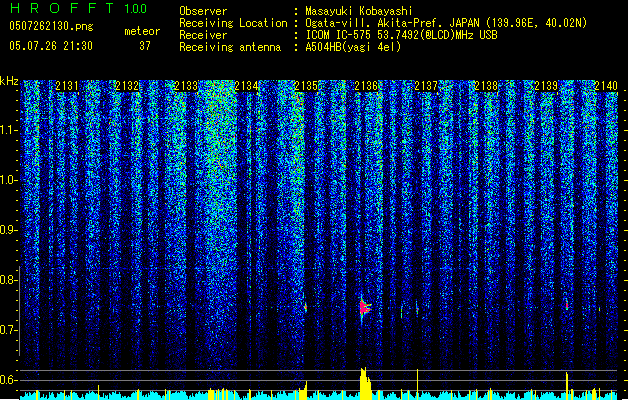The image size is (629, 400).
Task: Click the tall yellow intensity peak under 2136
Action: 365,383
